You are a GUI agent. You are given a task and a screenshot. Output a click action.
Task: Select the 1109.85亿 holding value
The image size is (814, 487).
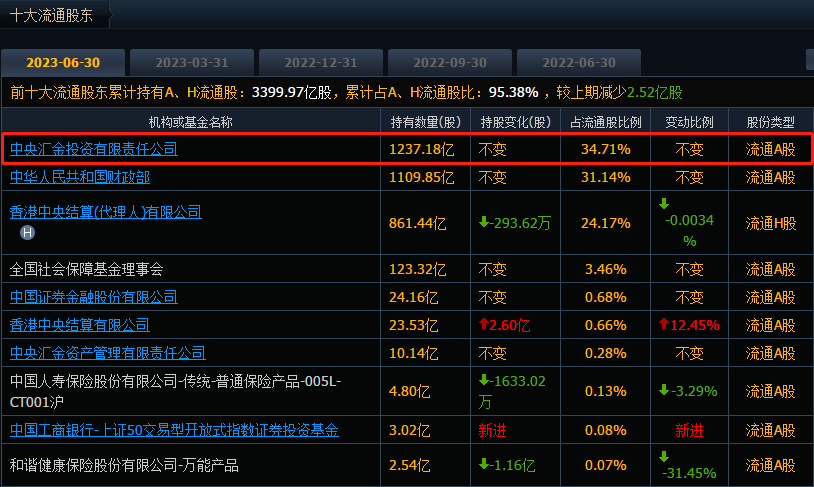pyautogui.click(x=422, y=177)
